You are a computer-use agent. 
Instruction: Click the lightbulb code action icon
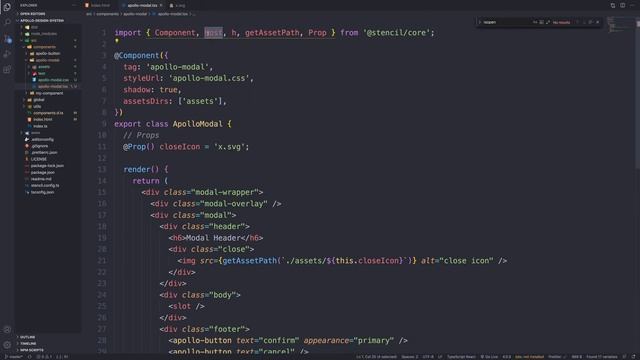[117, 41]
